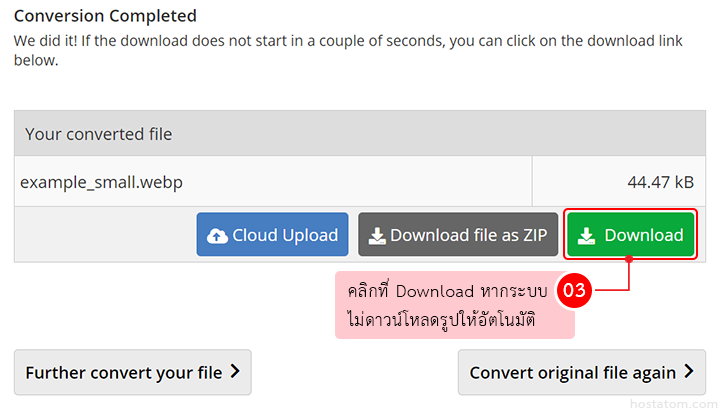Expand the chevron beside Convert original file again
Screen dimensions: 720x412
click(x=688, y=372)
